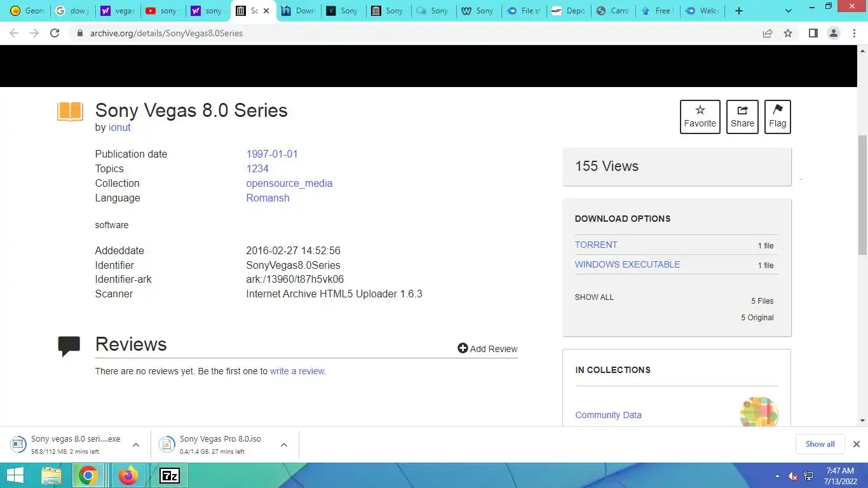Image resolution: width=868 pixels, height=488 pixels.
Task: Go forward in browser history
Action: (34, 33)
